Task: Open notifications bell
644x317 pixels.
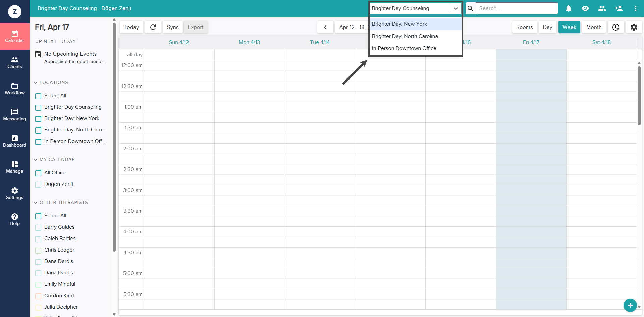Action: pos(569,8)
